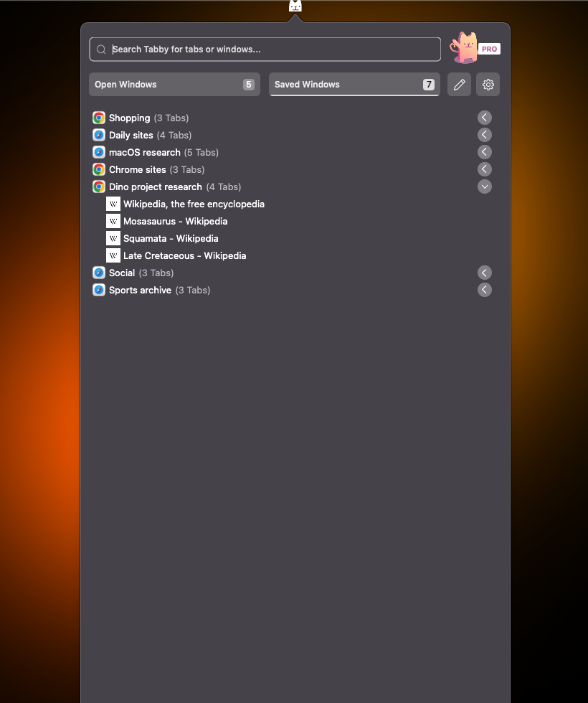588x703 pixels.
Task: Click the Safari icon beside macOS research
Action: point(99,152)
